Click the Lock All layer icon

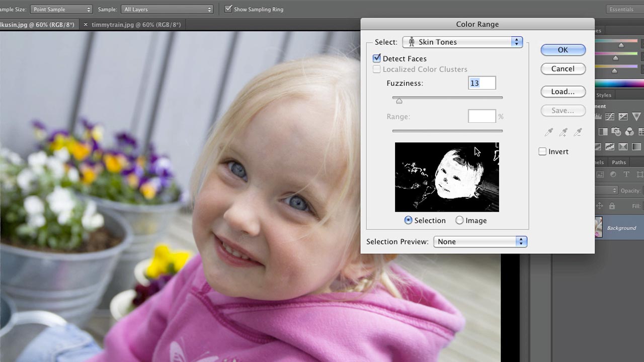612,206
